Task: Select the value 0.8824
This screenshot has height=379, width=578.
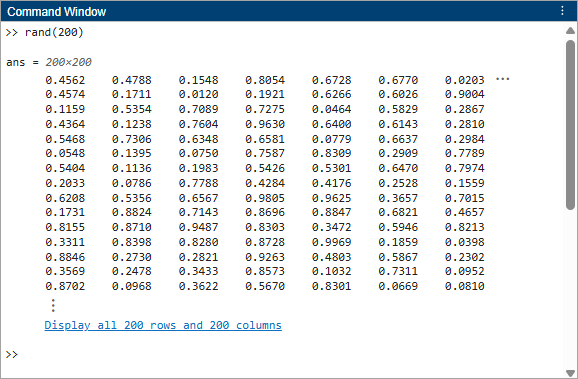Action: pyautogui.click(x=132, y=212)
